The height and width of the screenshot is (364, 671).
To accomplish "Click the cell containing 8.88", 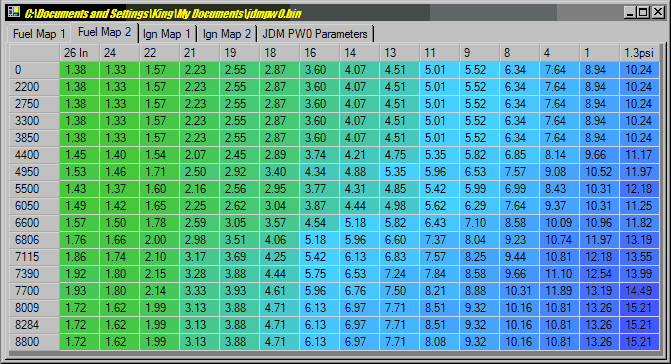I will 479,291.
